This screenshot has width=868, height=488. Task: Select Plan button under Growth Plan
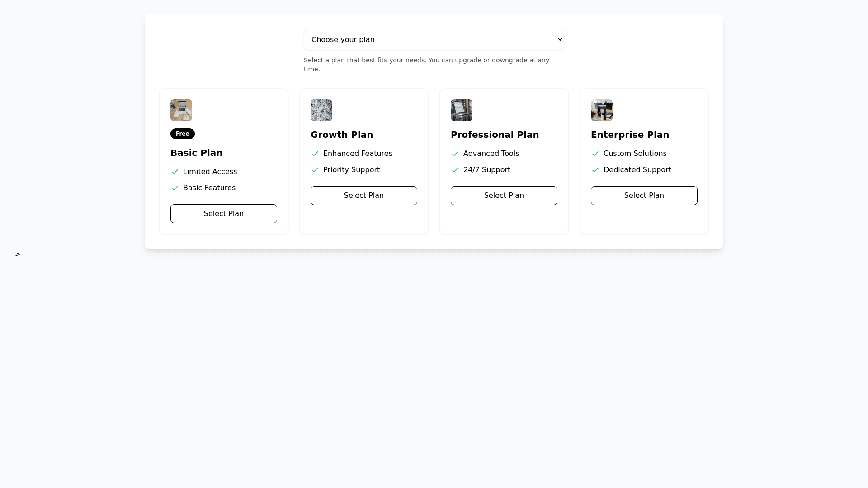point(364,196)
